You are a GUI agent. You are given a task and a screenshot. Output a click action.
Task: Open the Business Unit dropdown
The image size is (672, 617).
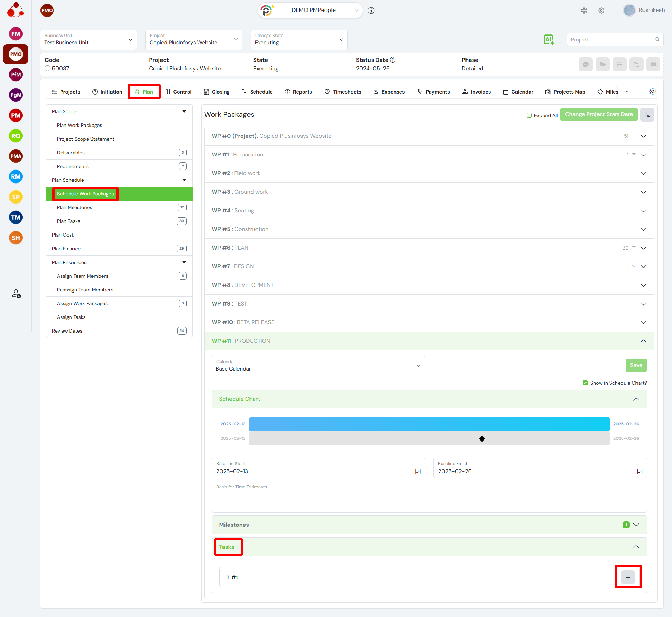88,40
